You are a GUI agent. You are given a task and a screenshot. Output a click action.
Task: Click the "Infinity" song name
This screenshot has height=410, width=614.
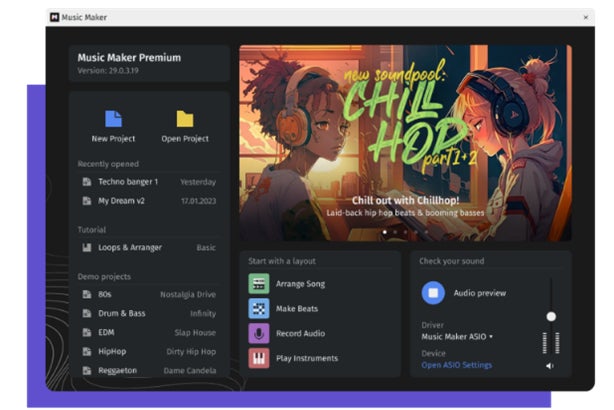point(203,314)
